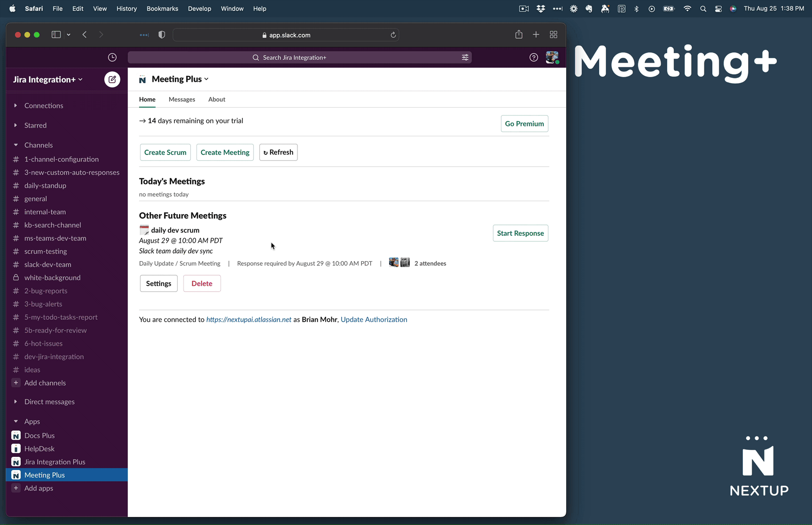Screen dimensions: 812x525
Task: Open Slack history clock icon
Action: coord(112,57)
